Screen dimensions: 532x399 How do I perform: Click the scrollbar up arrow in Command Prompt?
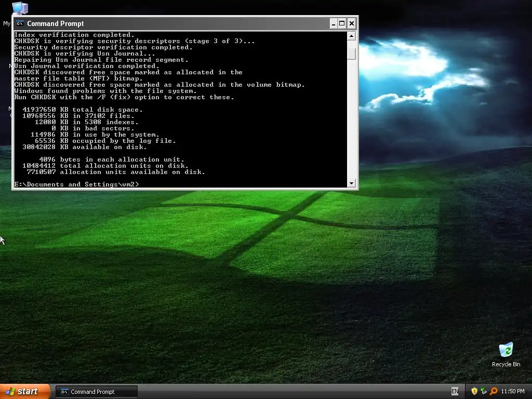[x=352, y=36]
